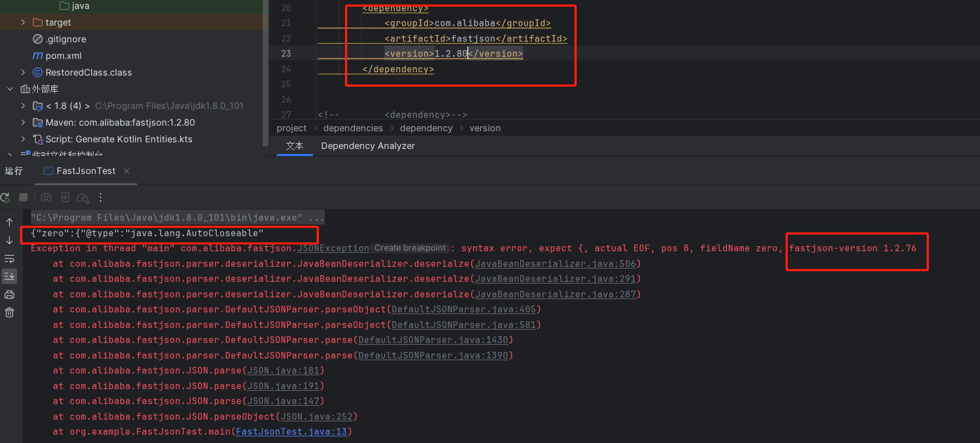The width and height of the screenshot is (980, 443).
Task: Expand the target folder in project tree
Action: click(23, 22)
